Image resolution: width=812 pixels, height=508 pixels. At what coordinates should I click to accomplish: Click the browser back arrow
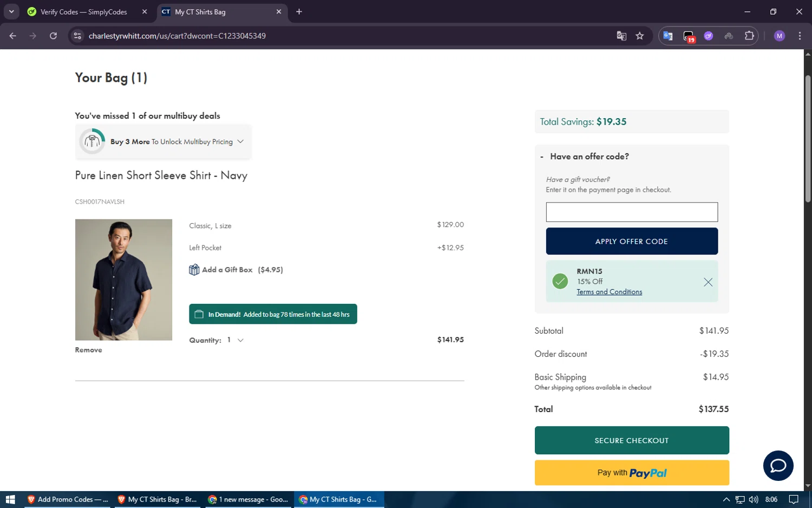(12, 36)
